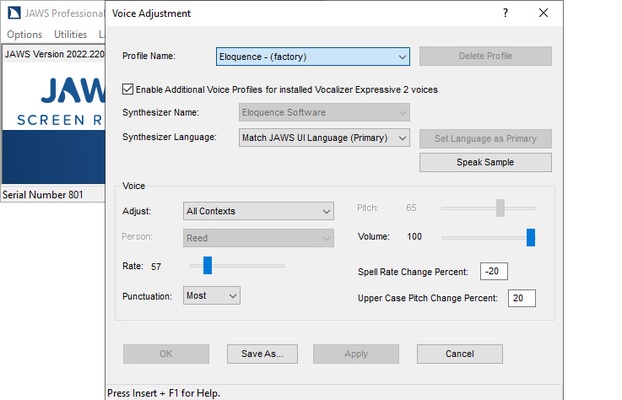Image resolution: width=622 pixels, height=400 pixels.
Task: Click the Upper Case Pitch Change Percent field
Action: (521, 298)
